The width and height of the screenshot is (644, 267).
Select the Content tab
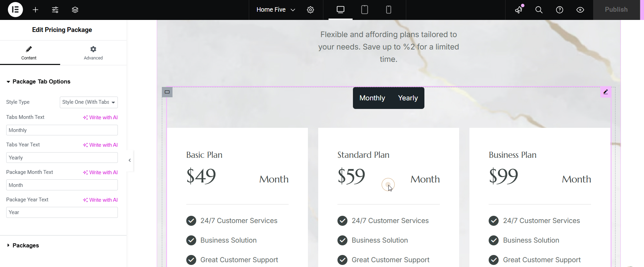[x=29, y=53]
